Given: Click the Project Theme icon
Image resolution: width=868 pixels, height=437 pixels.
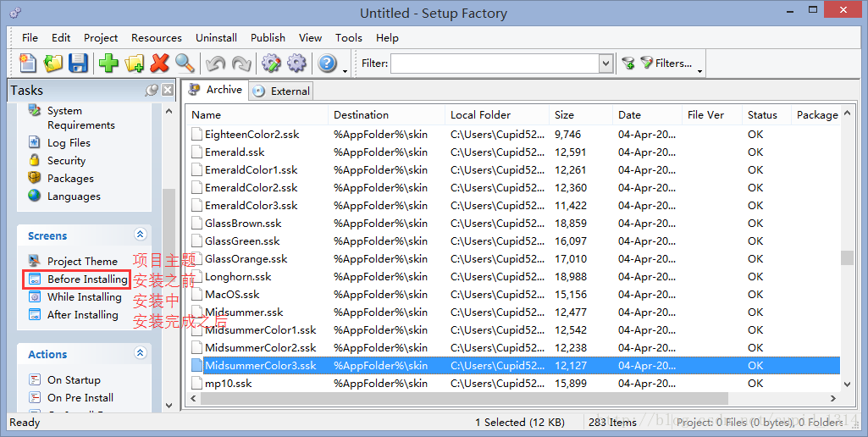Looking at the screenshot, I should 35,260.
